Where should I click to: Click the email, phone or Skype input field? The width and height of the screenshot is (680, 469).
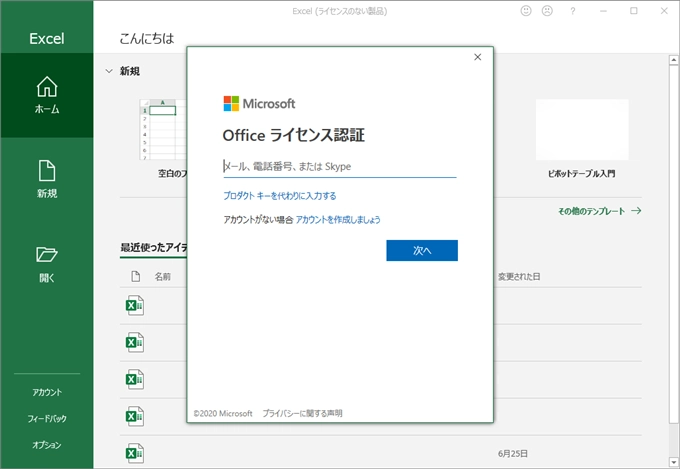coord(340,167)
